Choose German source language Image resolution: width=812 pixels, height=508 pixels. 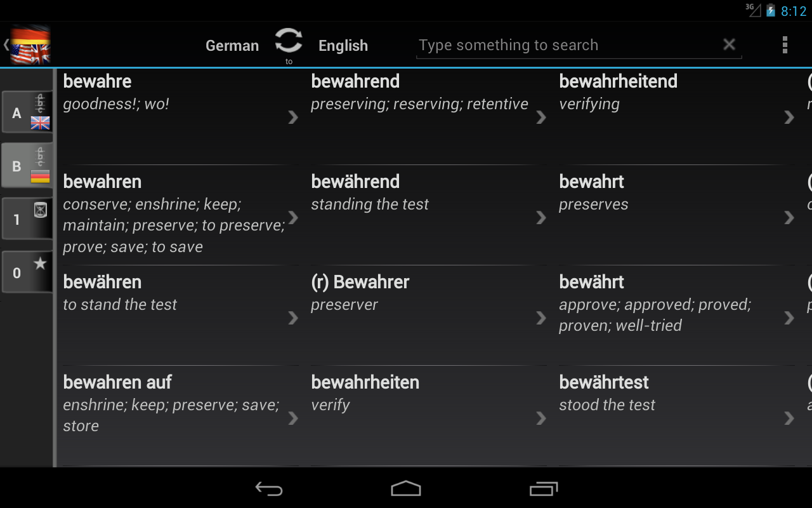coord(232,46)
